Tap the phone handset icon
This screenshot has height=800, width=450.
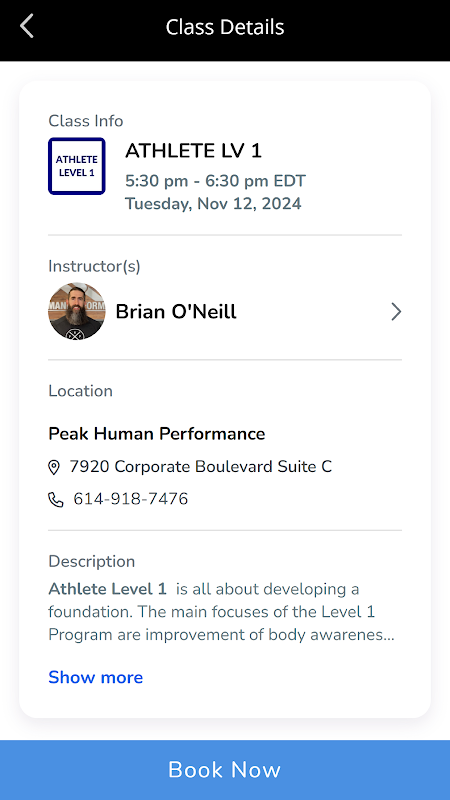(x=56, y=499)
